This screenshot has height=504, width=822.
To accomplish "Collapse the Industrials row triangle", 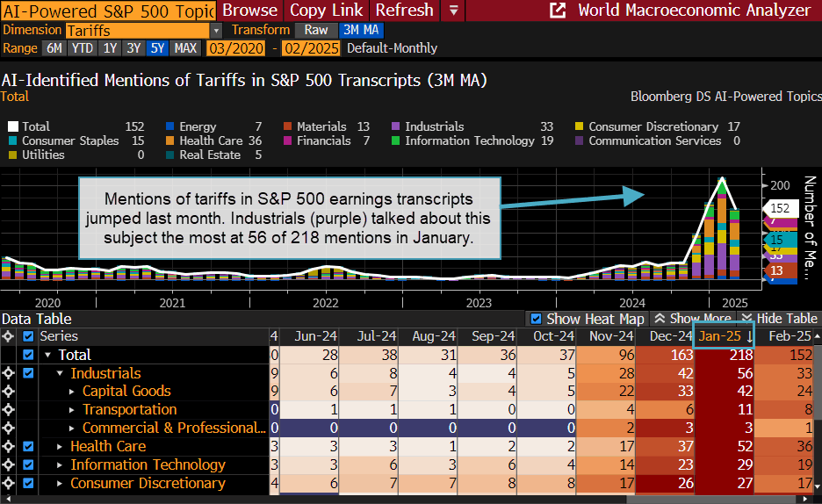I will click(x=60, y=373).
